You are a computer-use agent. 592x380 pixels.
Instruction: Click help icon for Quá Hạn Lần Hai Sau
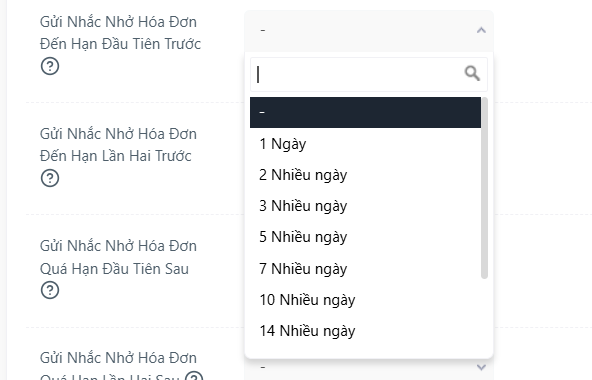pos(194,376)
